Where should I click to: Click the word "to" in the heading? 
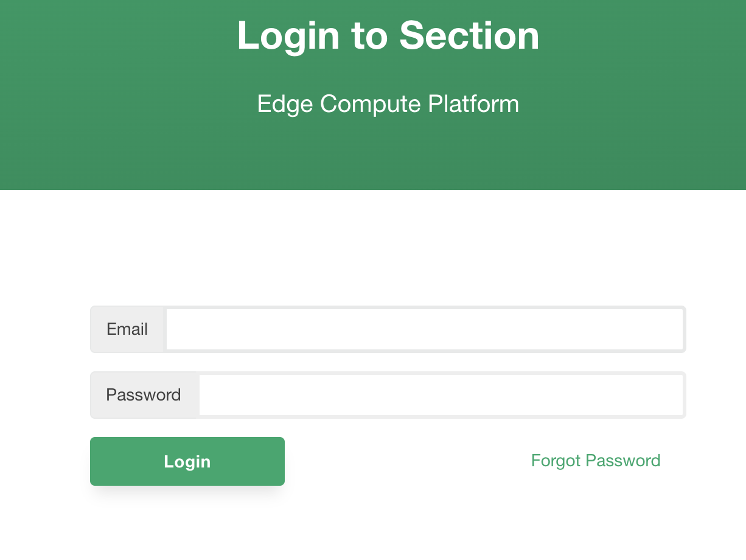click(x=369, y=35)
